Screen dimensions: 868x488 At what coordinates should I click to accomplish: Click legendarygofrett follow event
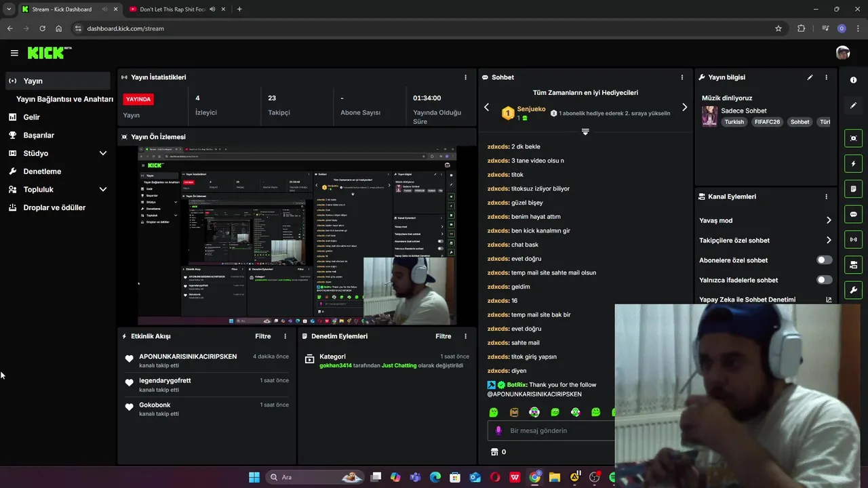[207, 384]
